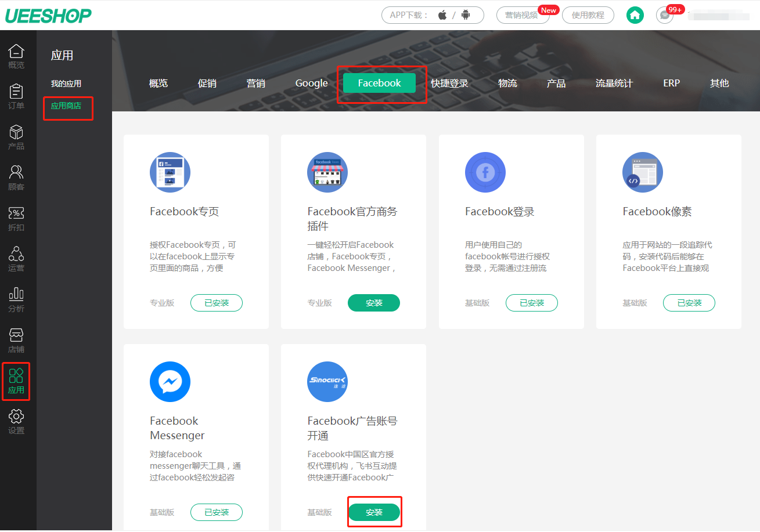Switch to the 快捷登录 category tab
Screen dimensions: 760x532
coord(449,83)
